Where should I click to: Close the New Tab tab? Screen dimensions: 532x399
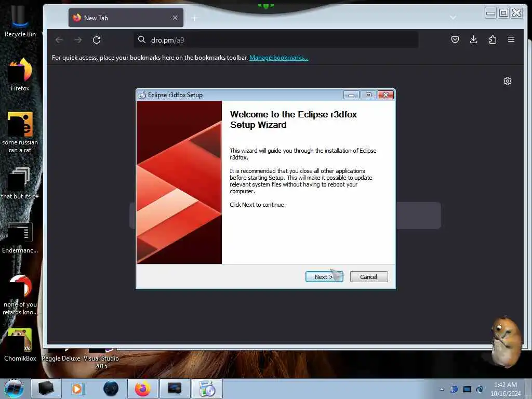click(x=175, y=18)
